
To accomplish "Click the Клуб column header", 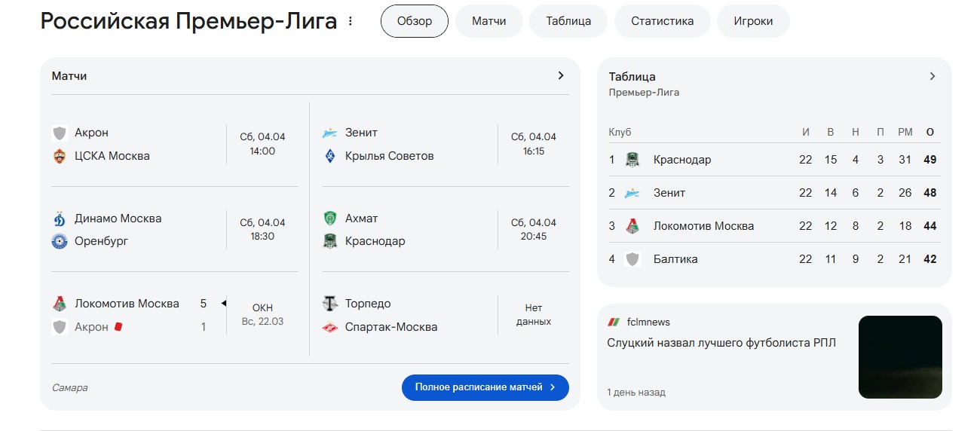I will [x=620, y=132].
